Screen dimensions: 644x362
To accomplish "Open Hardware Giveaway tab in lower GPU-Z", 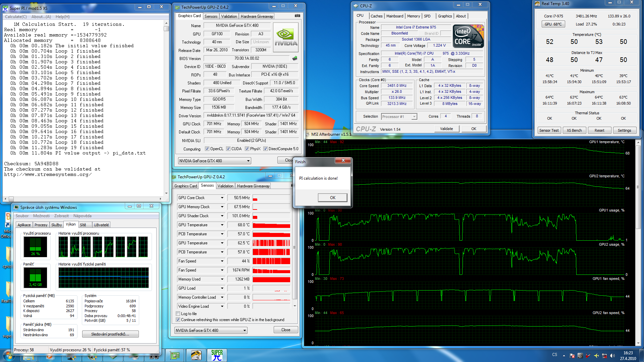I will (253, 186).
